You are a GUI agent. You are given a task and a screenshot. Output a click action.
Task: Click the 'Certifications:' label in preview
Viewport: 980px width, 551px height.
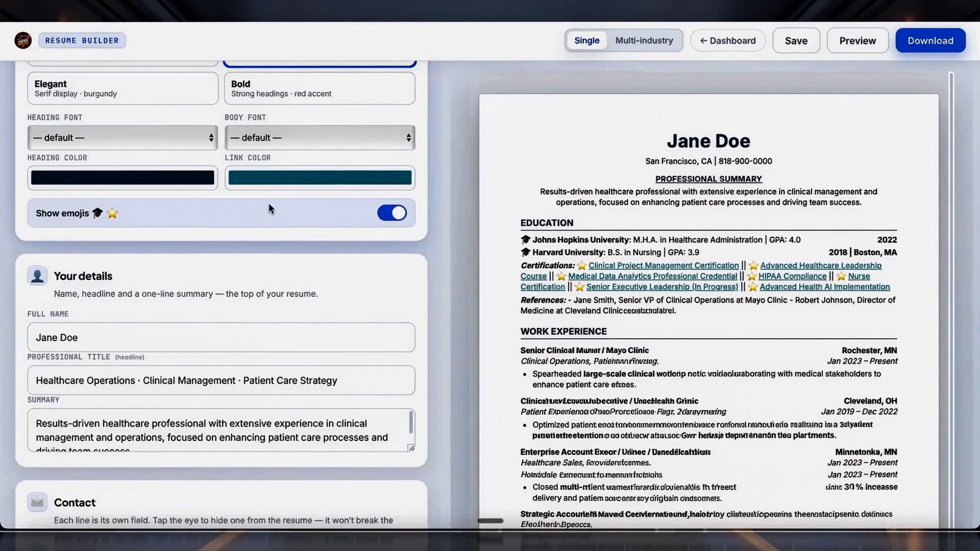pyautogui.click(x=548, y=265)
